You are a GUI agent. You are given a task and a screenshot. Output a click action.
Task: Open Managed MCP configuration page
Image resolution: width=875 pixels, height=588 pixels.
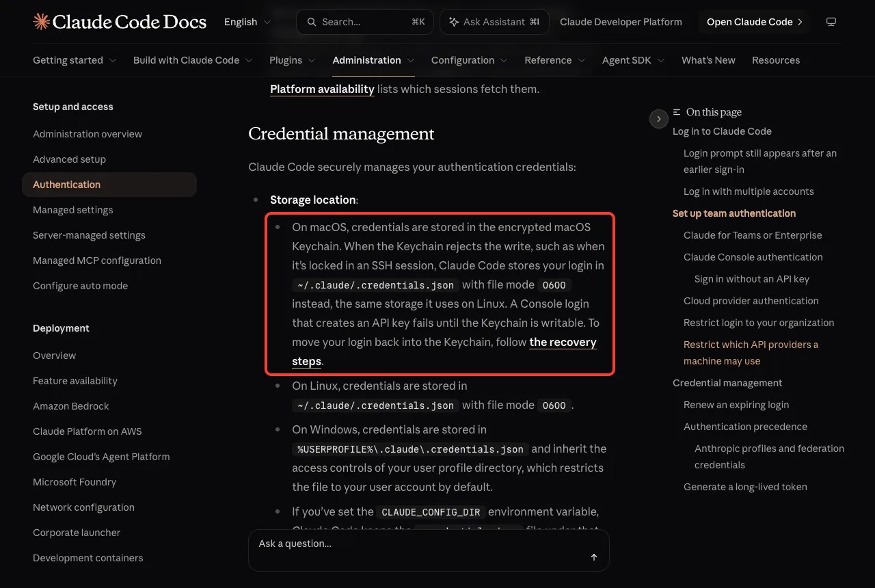pyautogui.click(x=97, y=260)
